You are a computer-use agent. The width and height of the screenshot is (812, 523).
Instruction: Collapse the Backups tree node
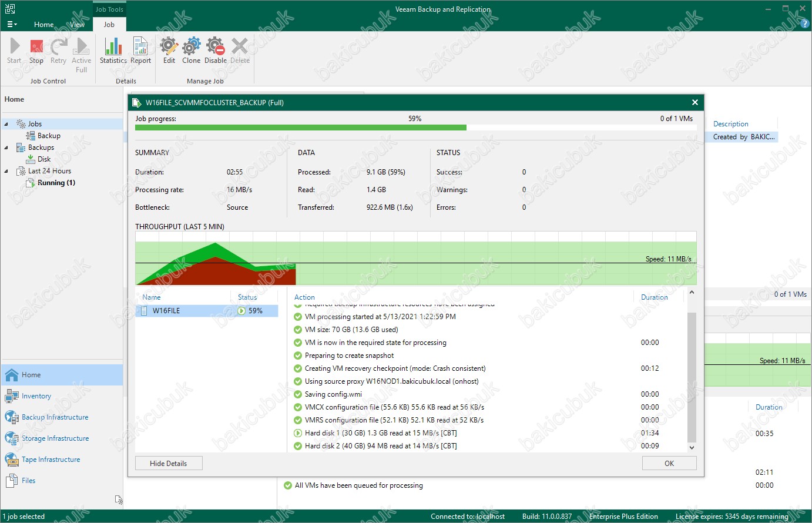tap(6, 147)
